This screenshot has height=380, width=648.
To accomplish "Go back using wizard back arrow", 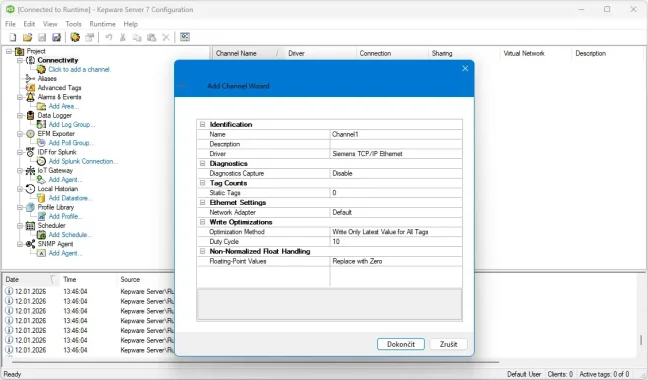I will (183, 86).
